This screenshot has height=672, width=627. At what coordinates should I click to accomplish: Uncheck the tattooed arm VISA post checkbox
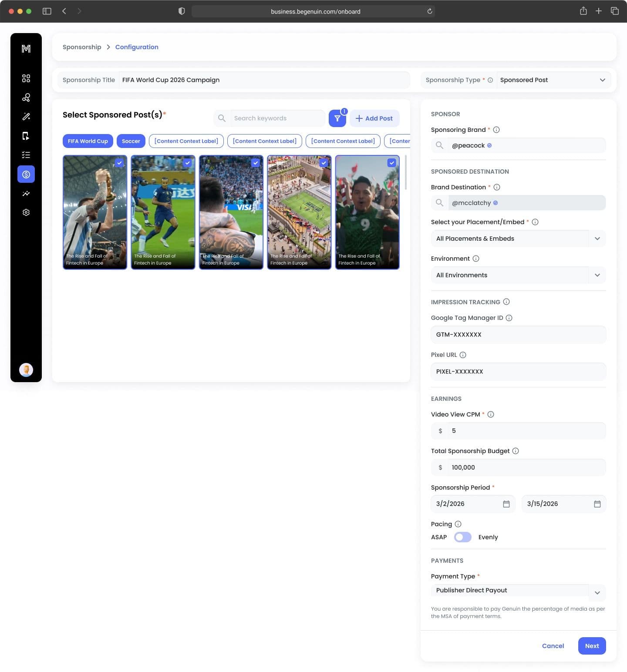[256, 163]
